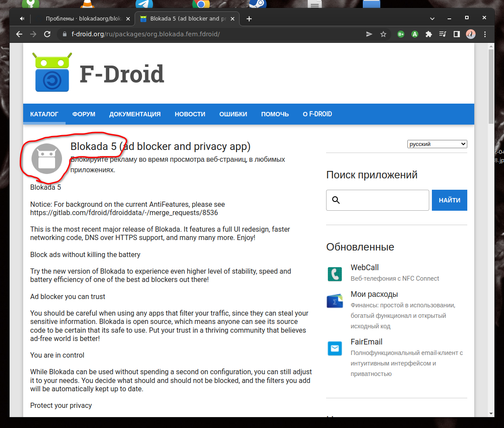Click the Blokada 5 placeholder app icon

click(47, 159)
